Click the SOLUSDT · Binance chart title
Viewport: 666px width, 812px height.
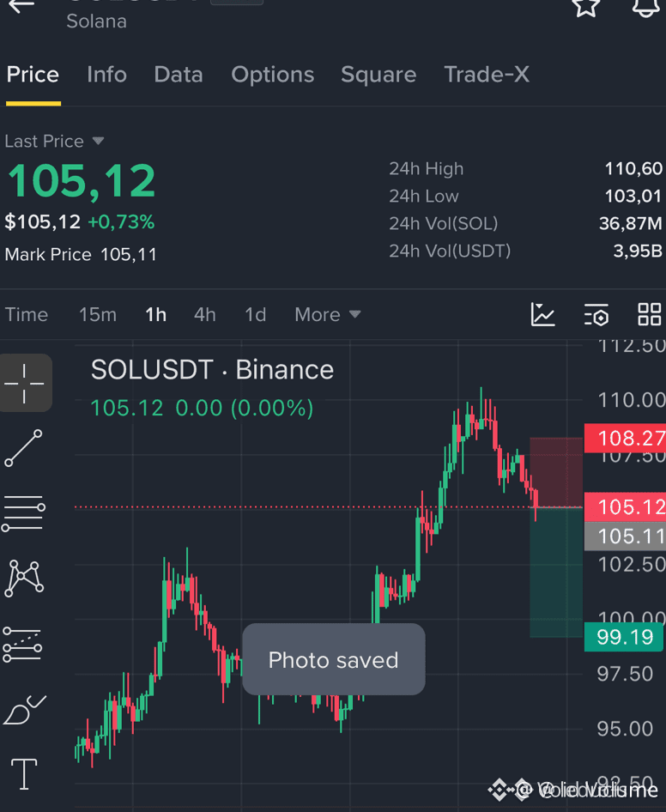coord(212,370)
